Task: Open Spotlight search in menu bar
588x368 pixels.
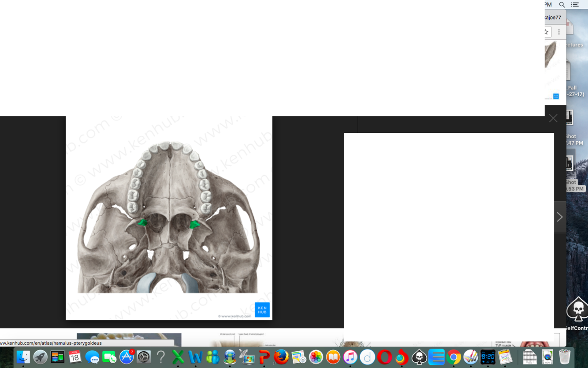Action: 562,4
